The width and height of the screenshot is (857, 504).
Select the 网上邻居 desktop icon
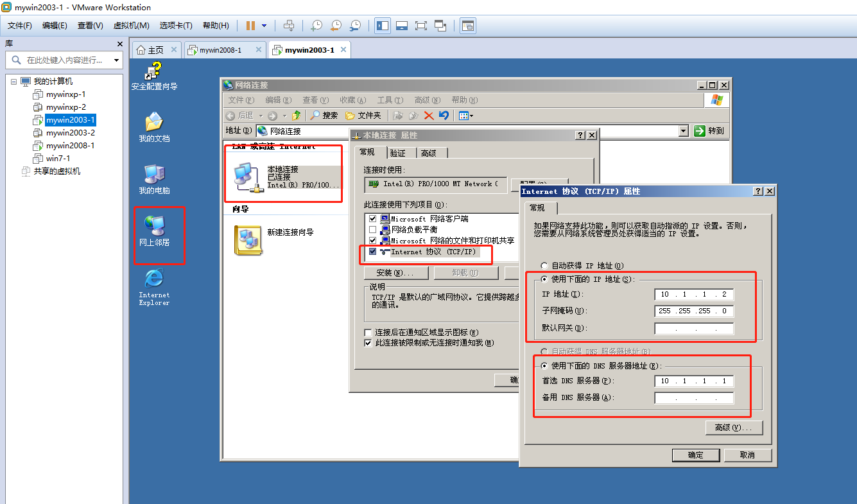pyautogui.click(x=154, y=232)
